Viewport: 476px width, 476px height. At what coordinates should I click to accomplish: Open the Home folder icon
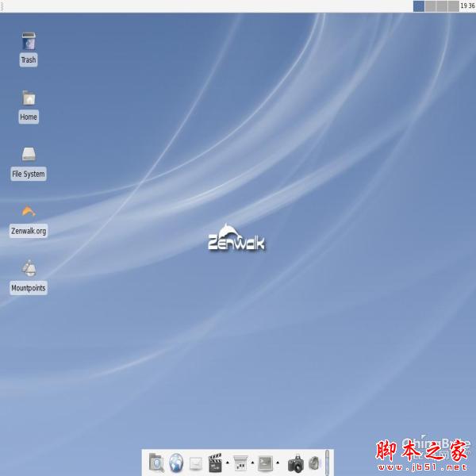29,98
